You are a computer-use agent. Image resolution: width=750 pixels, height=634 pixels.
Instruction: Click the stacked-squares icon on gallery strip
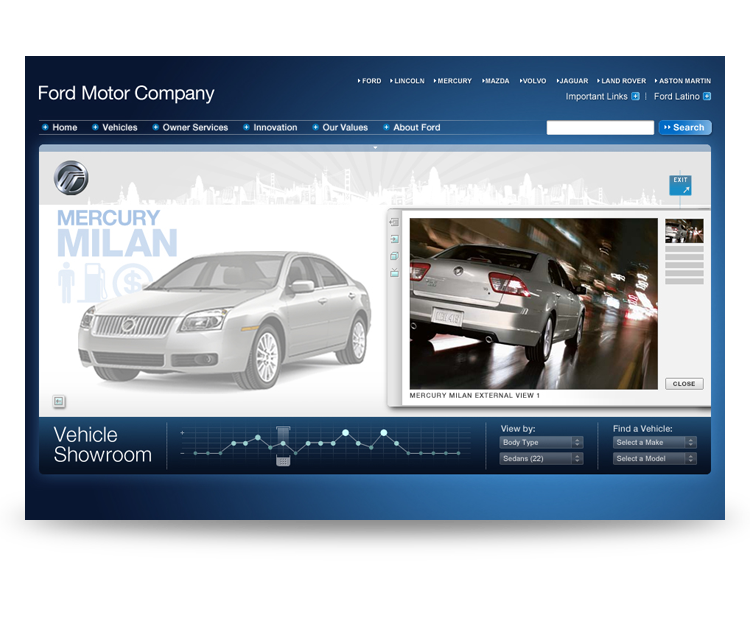click(x=394, y=256)
